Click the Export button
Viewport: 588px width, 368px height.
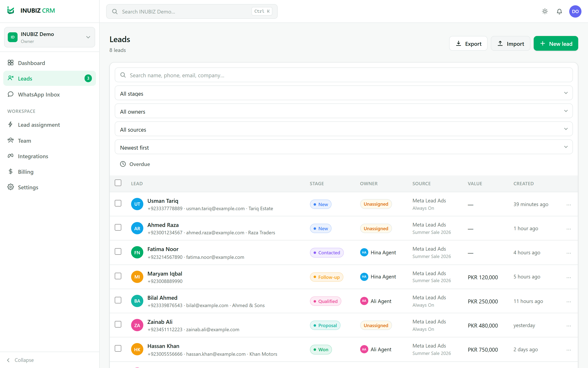(x=468, y=44)
